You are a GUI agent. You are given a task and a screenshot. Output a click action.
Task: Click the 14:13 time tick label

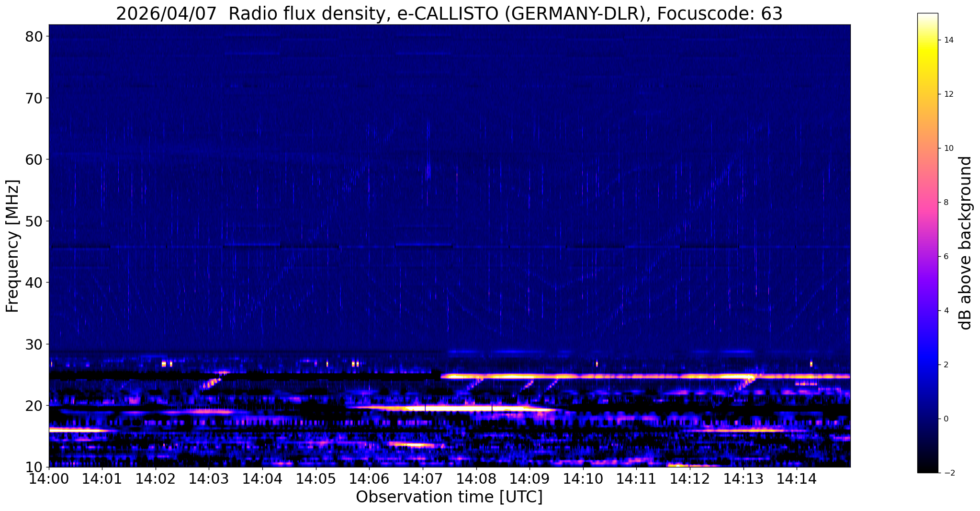[743, 478]
